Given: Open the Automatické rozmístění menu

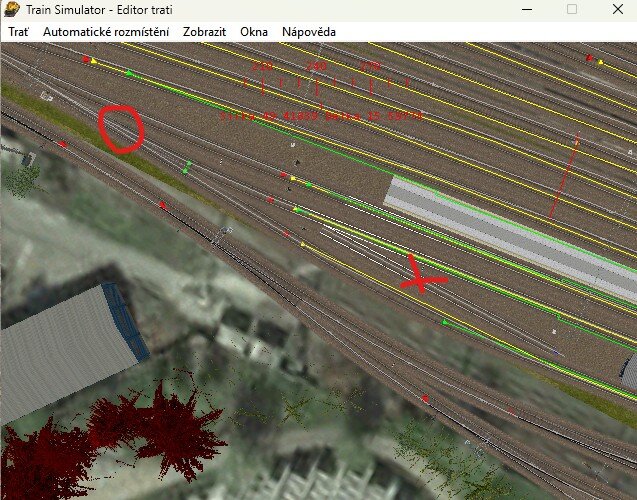Looking at the screenshot, I should 106,32.
